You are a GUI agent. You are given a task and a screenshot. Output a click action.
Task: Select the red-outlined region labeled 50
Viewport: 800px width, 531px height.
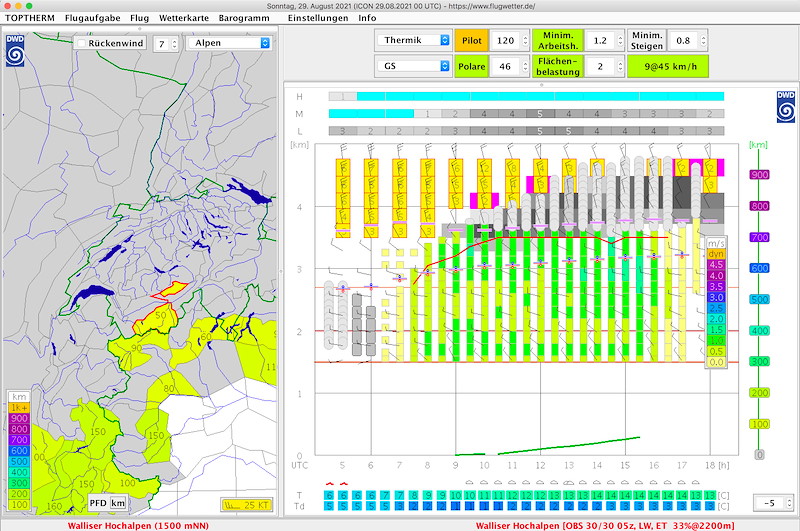click(x=155, y=320)
